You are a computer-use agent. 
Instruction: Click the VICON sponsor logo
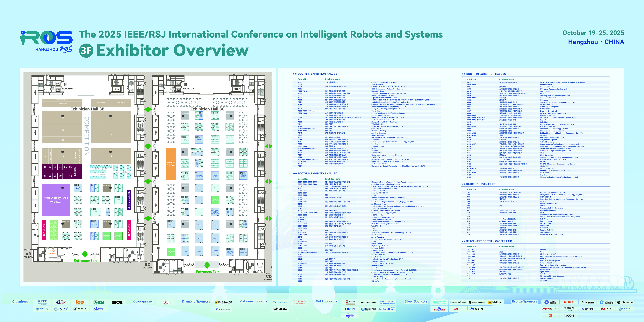click(x=569, y=316)
